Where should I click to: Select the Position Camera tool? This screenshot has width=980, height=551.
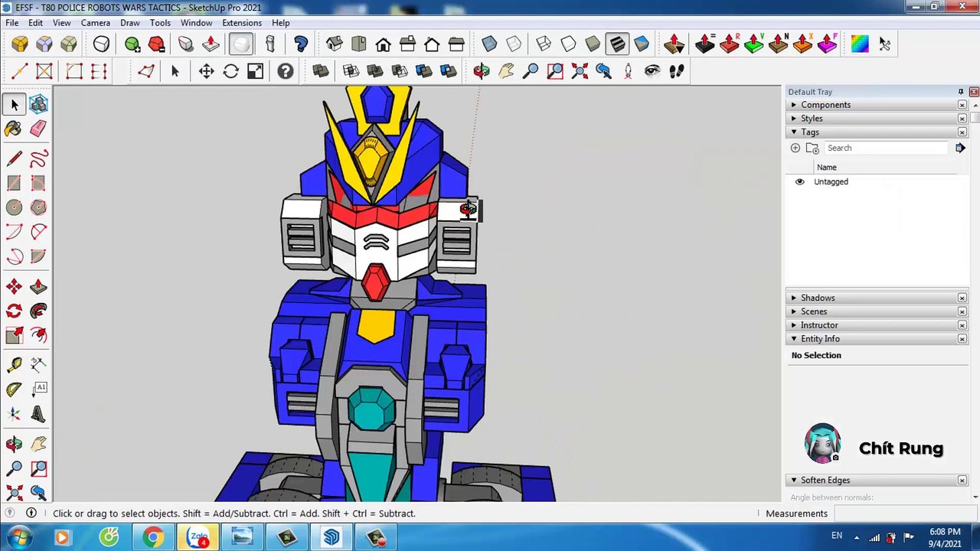(x=628, y=71)
